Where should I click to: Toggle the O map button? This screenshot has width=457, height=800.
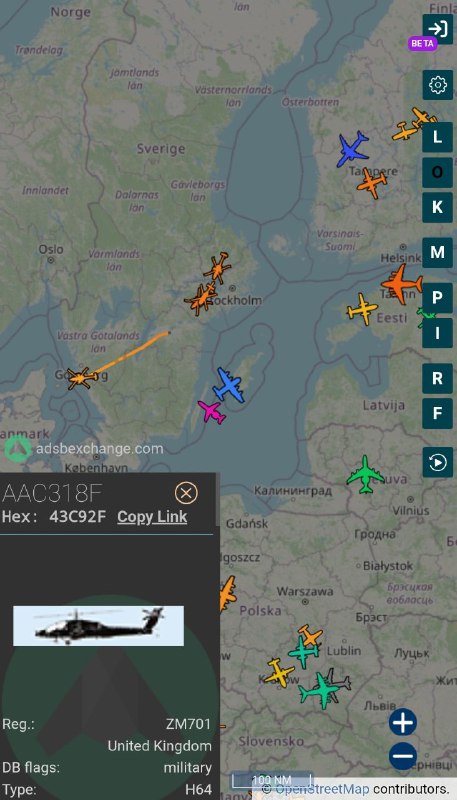click(438, 172)
